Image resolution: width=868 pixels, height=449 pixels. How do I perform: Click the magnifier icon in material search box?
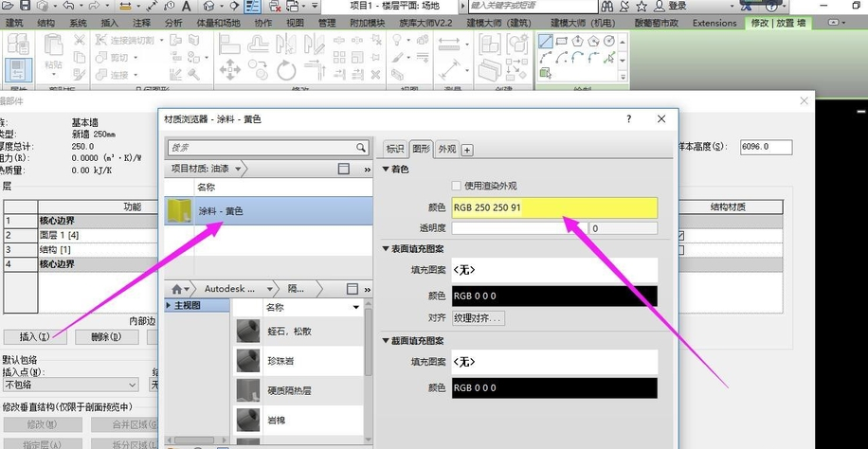361,147
